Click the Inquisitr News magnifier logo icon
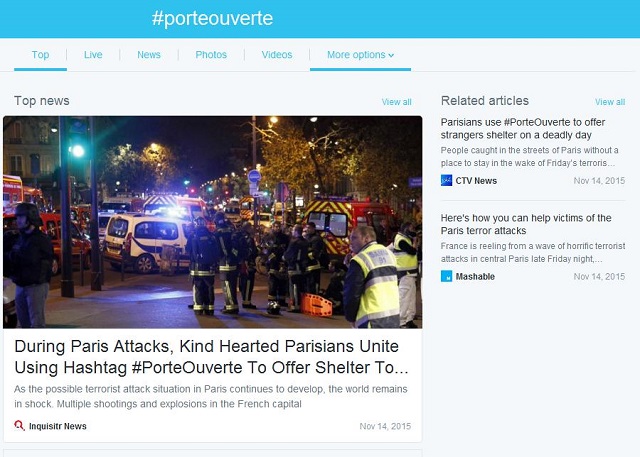The height and width of the screenshot is (457, 640). coord(19,426)
